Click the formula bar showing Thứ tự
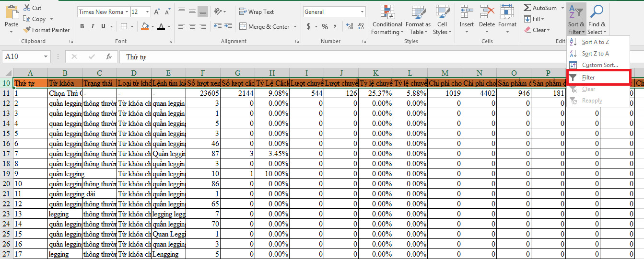 [336, 56]
